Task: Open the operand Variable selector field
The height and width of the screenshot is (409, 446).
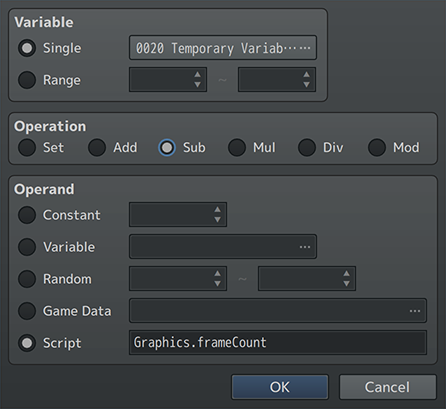Action: pyautogui.click(x=223, y=246)
